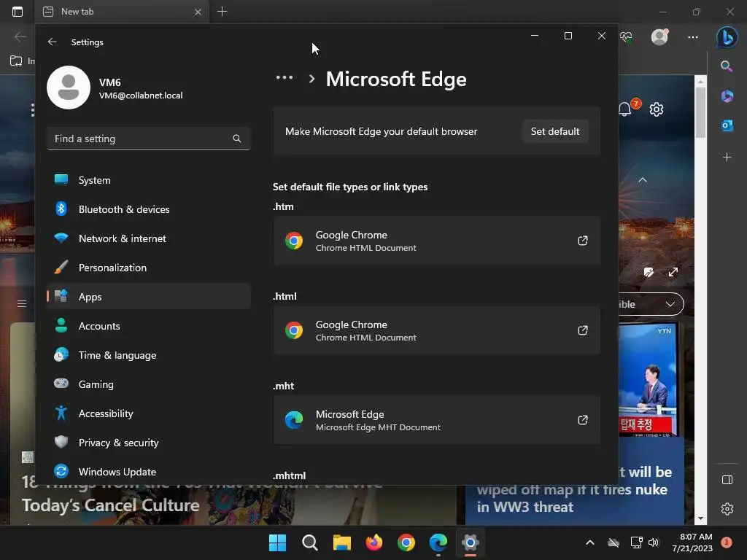Click the plus icon in the Edge sidebar

[727, 157]
